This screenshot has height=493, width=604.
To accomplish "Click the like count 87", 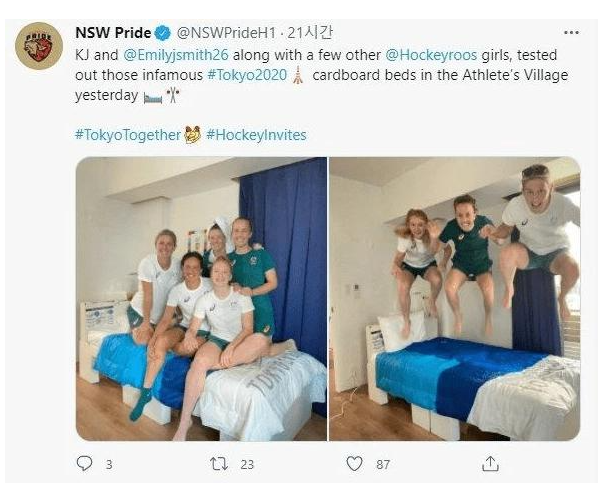I will (x=383, y=464).
